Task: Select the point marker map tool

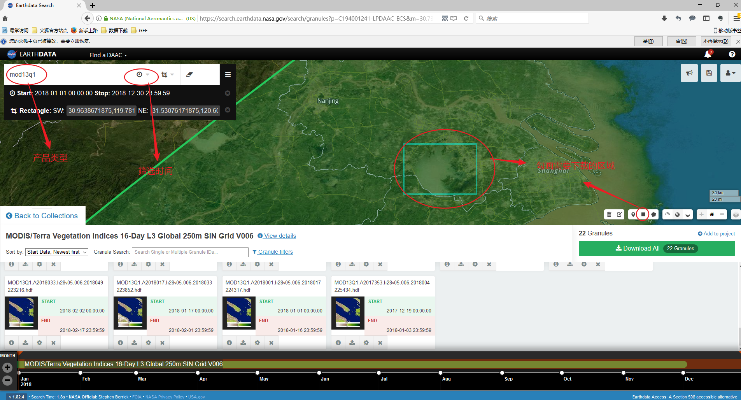Action: tap(633, 214)
